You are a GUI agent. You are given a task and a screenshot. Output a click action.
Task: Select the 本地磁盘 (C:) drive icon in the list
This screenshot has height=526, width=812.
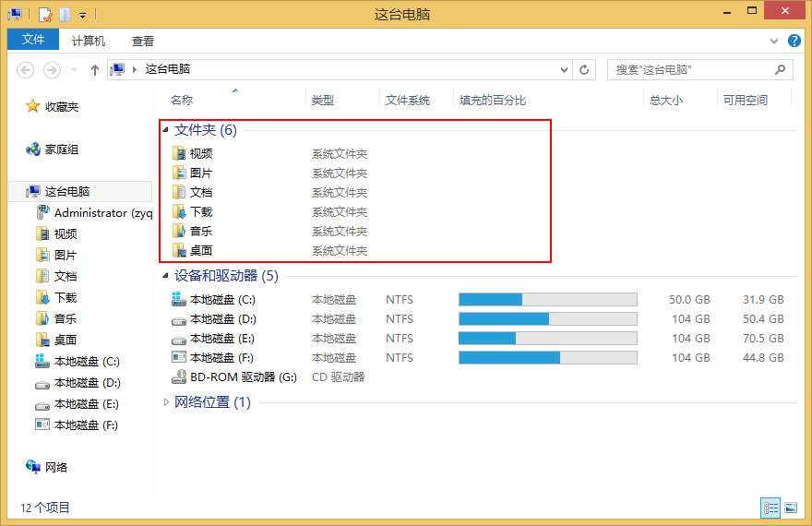coord(179,299)
